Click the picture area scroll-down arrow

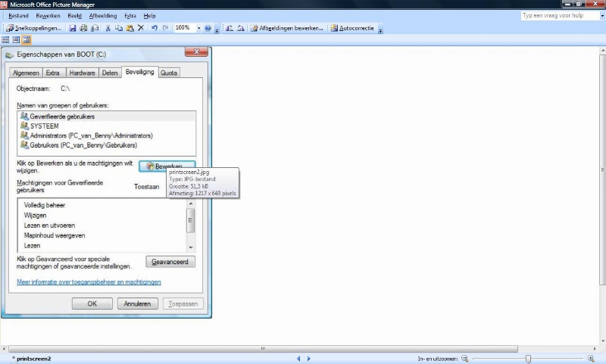coord(603,341)
